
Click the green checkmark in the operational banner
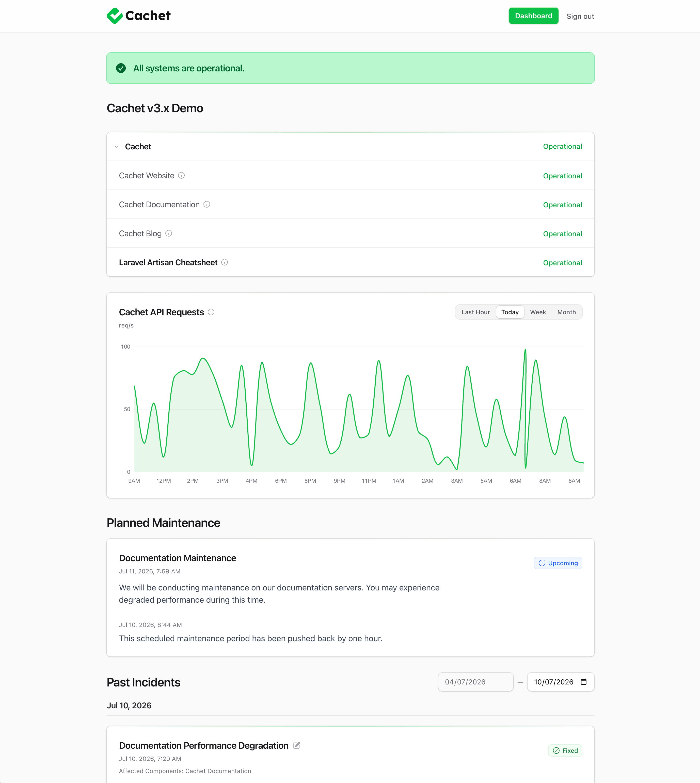(x=121, y=68)
